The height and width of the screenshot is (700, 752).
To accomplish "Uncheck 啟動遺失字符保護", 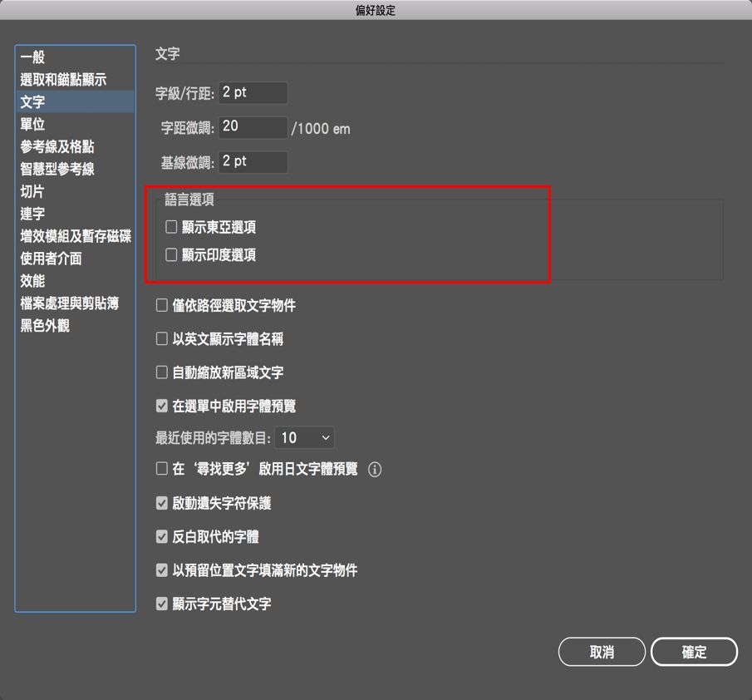I will coord(162,503).
